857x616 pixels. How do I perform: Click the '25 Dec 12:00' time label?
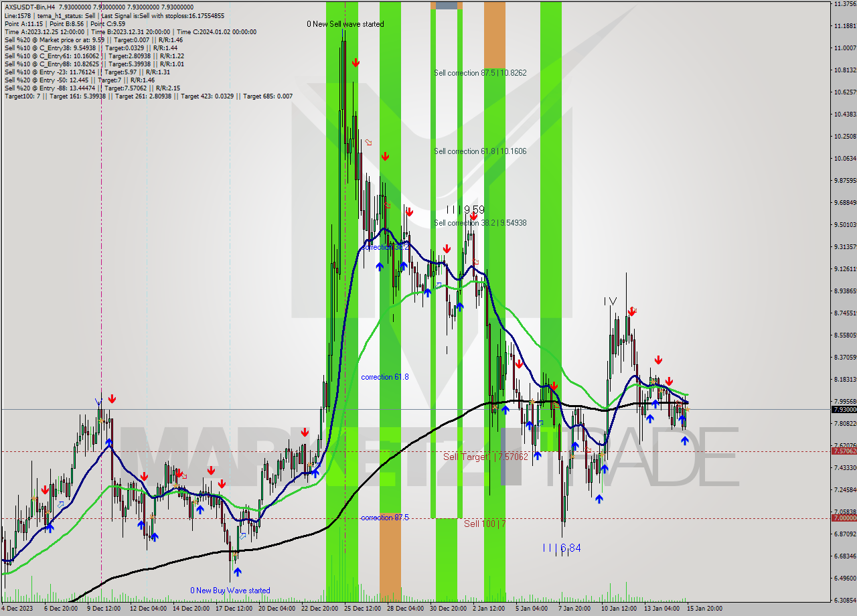point(362,609)
